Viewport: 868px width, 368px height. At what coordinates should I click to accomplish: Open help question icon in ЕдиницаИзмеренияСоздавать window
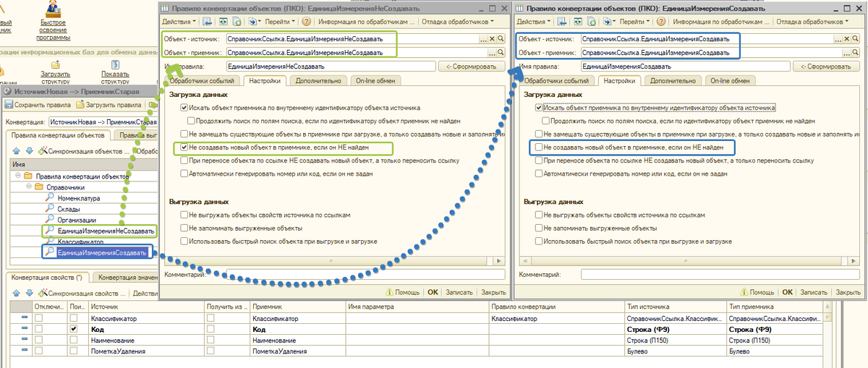(660, 22)
